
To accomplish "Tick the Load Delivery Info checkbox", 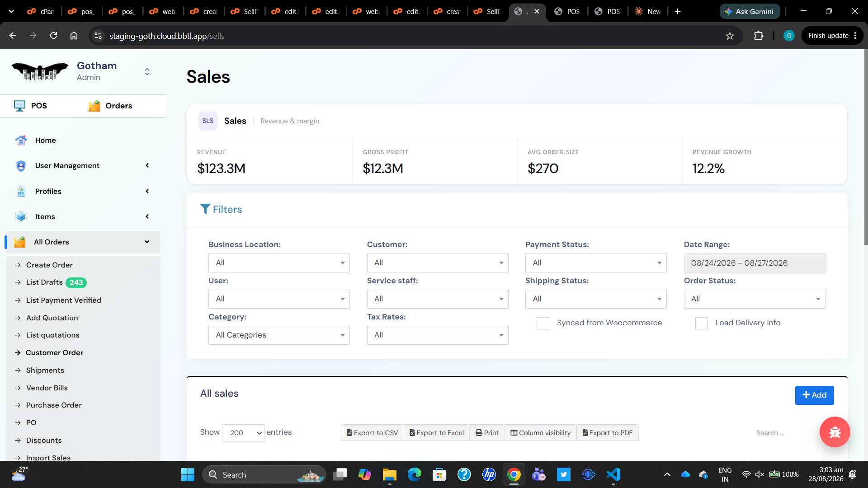I will coord(701,323).
